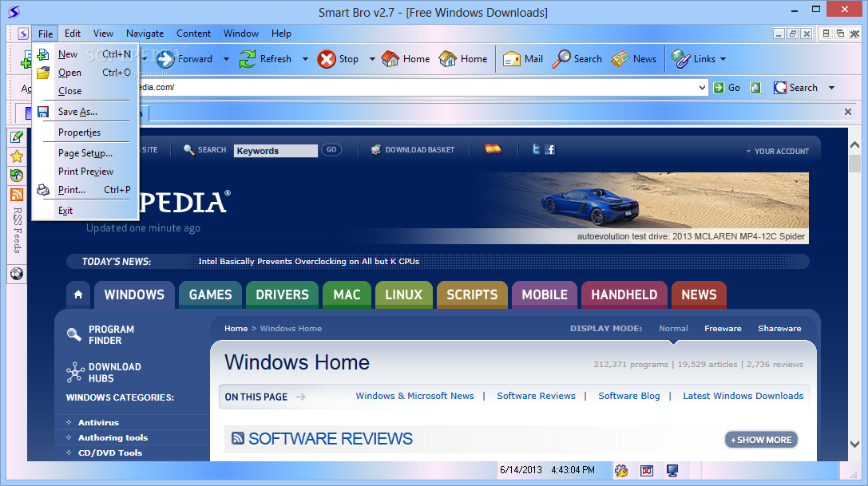Image resolution: width=868 pixels, height=486 pixels.
Task: Click the first Home icon with red roof
Action: point(390,59)
